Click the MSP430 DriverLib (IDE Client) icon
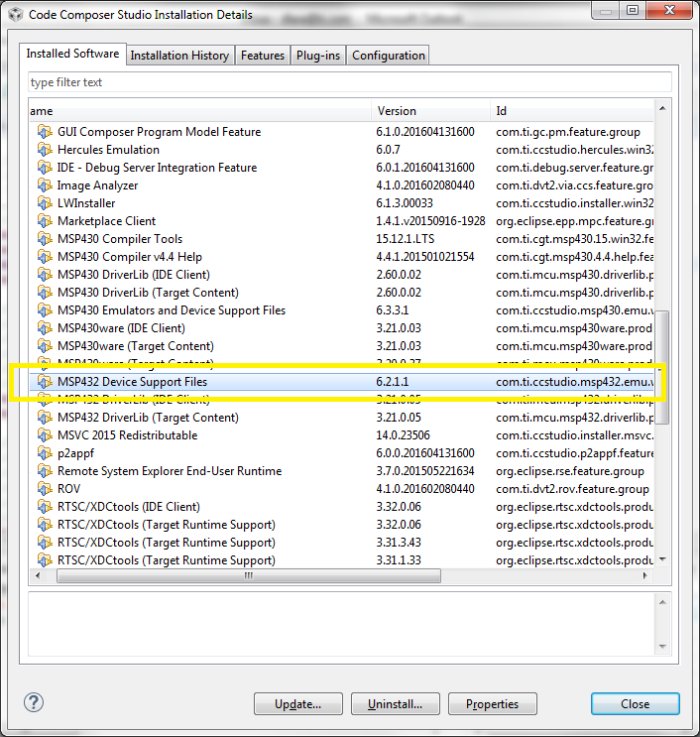Viewport: 700px width, 737px height. coord(45,275)
